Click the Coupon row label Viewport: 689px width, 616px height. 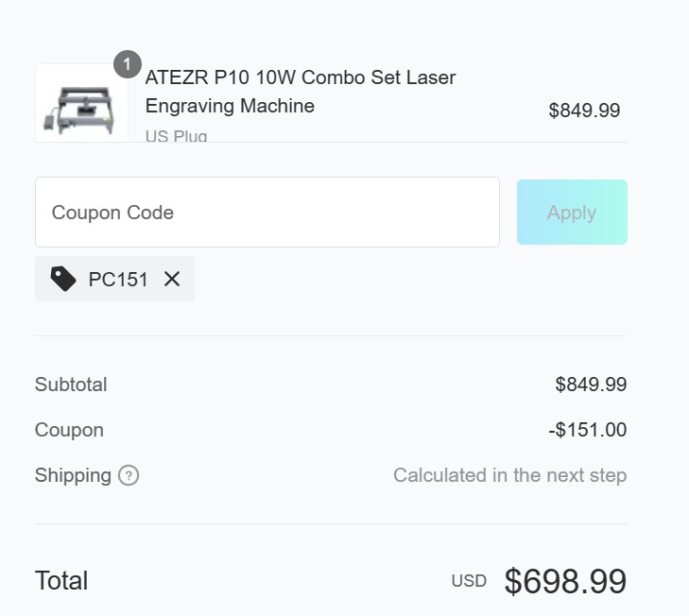click(x=69, y=430)
